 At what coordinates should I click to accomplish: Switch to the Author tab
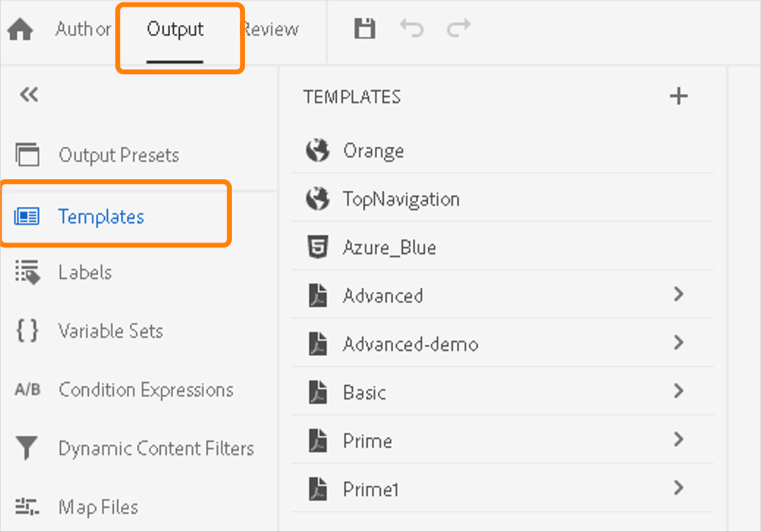(83, 29)
